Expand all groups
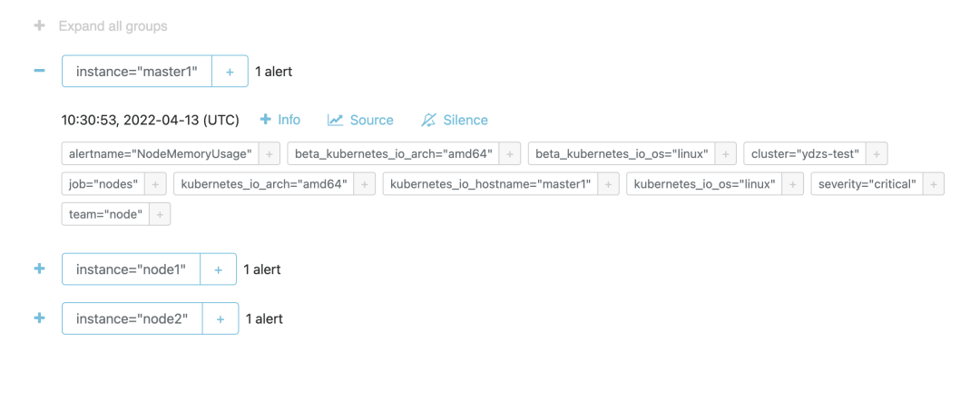The width and height of the screenshot is (980, 401). (101, 26)
